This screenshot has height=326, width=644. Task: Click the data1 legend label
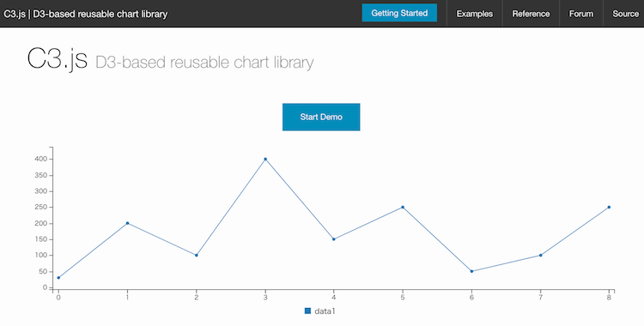tap(325, 311)
